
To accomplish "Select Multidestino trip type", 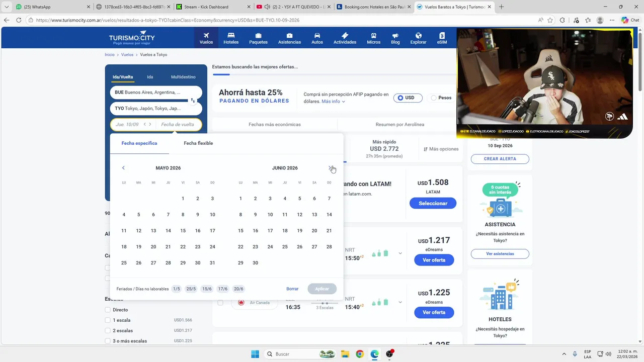I will click(183, 77).
